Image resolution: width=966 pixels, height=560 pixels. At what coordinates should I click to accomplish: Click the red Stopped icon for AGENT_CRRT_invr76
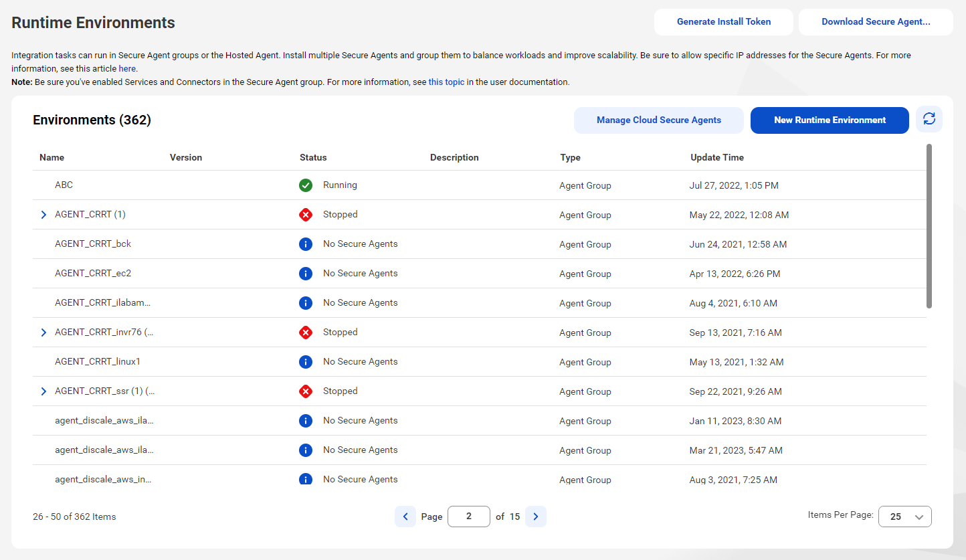[306, 333]
